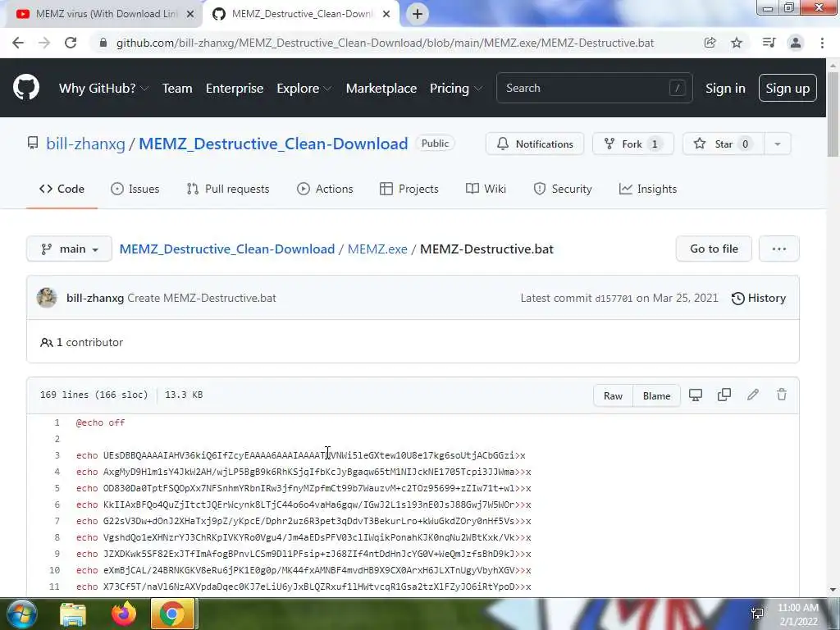Click the Notifications bell button
The image size is (840, 630).
click(535, 144)
